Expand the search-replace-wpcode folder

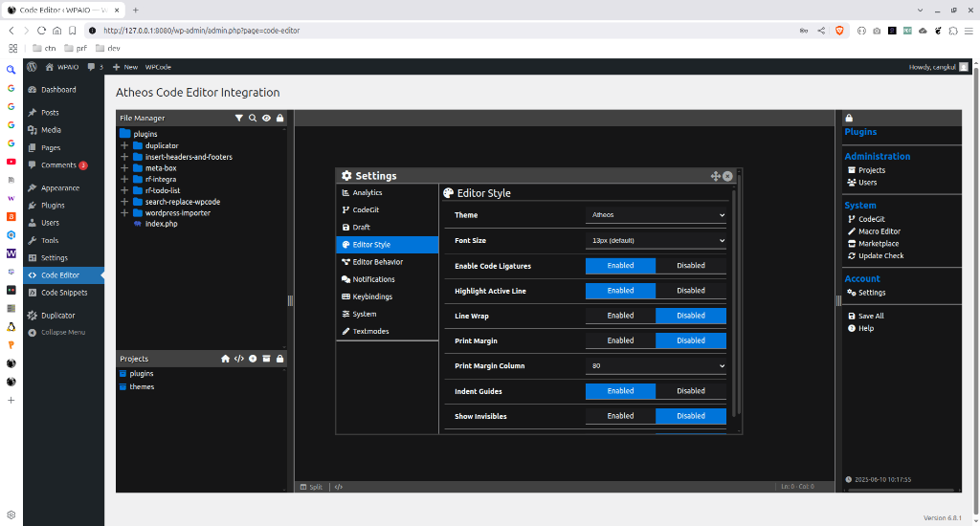(124, 202)
